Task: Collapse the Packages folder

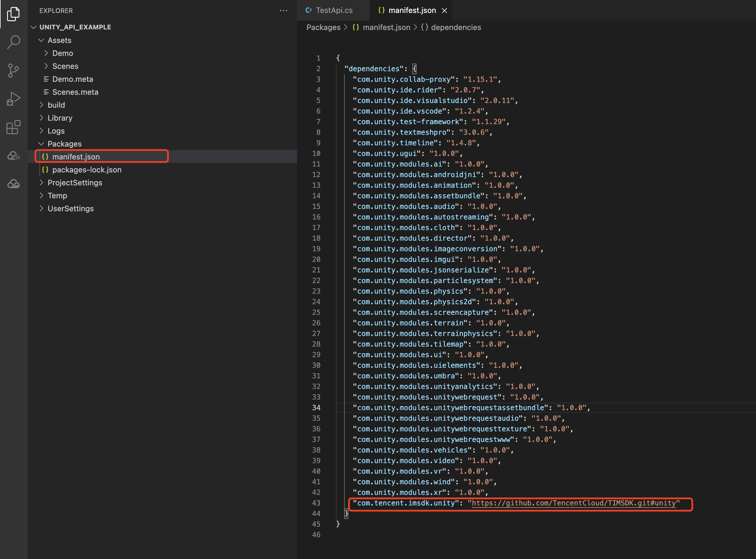Action: pos(41,144)
